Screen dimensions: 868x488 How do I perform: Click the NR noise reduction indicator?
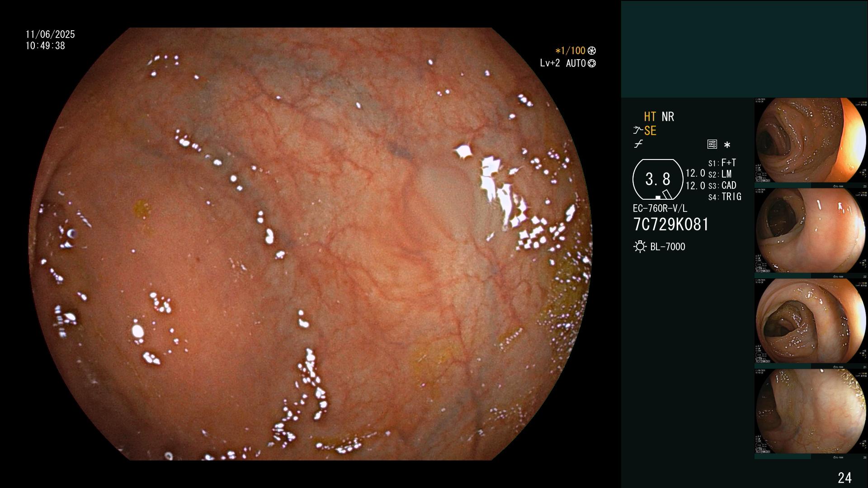coord(668,117)
